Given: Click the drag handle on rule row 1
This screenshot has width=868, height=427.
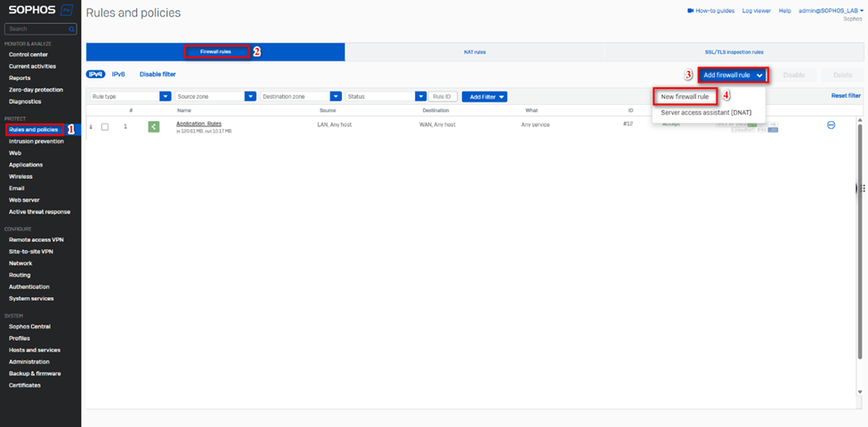Looking at the screenshot, I should coord(91,126).
